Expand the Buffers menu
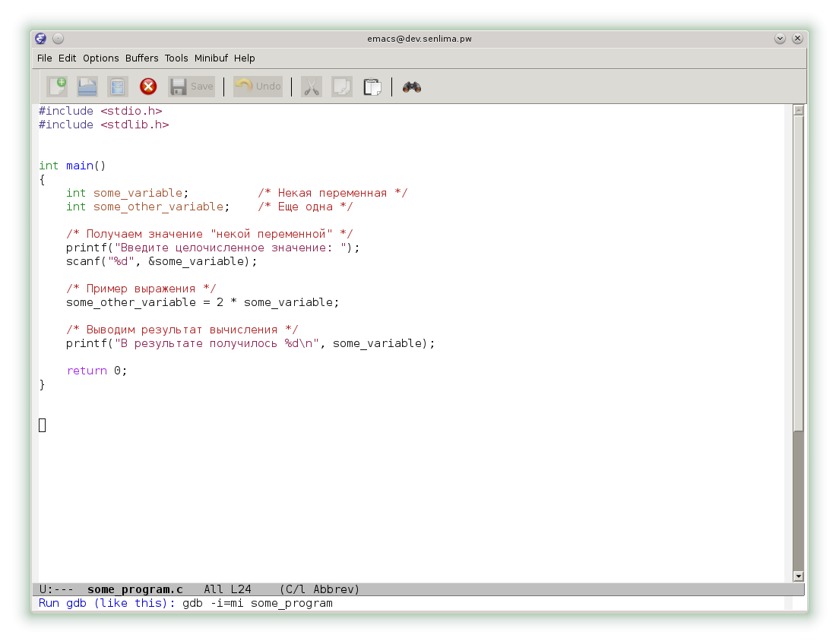The width and height of the screenshot is (839, 644). point(142,58)
